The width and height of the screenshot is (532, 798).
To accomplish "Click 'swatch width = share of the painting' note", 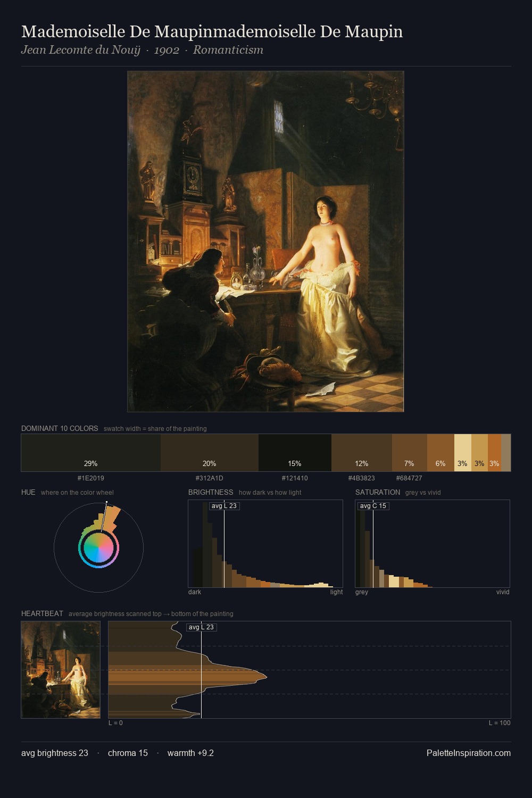I will coord(155,429).
